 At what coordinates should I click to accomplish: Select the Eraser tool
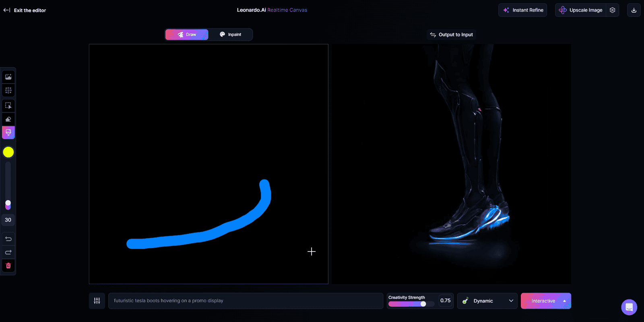tap(8, 119)
